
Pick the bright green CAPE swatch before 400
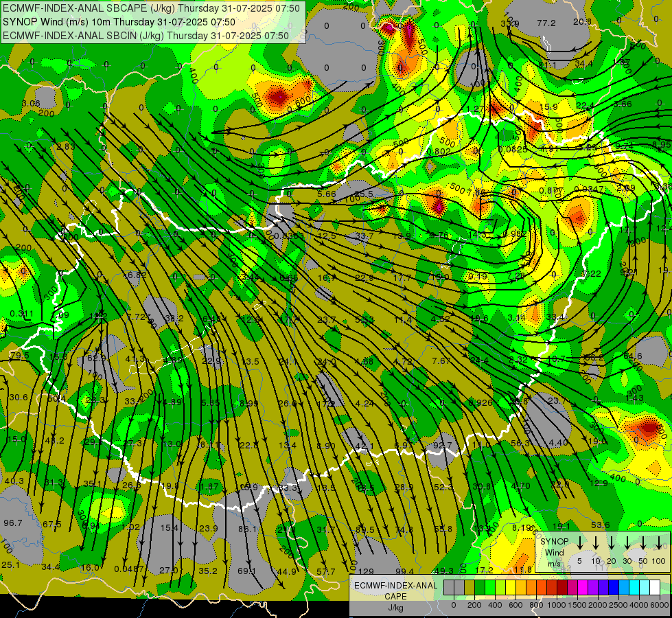[x=490, y=587]
